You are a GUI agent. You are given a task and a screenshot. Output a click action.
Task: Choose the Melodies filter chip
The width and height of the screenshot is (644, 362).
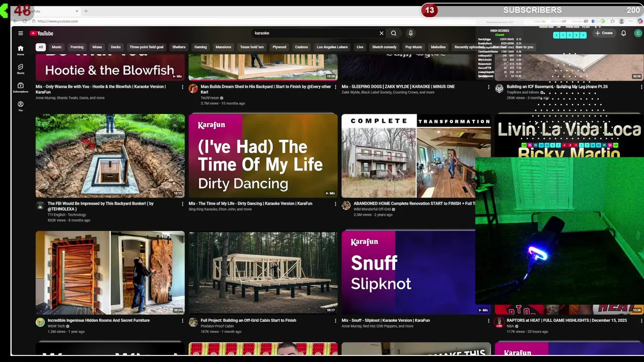pos(438,47)
